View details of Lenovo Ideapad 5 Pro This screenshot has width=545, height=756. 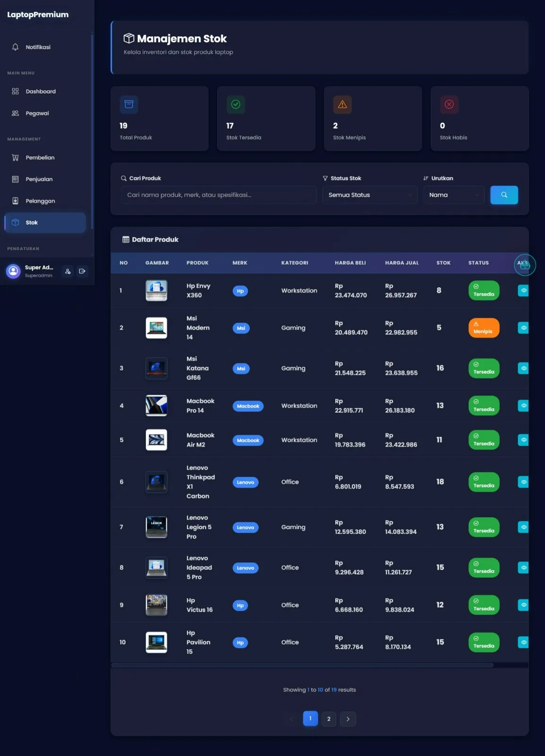tap(523, 567)
